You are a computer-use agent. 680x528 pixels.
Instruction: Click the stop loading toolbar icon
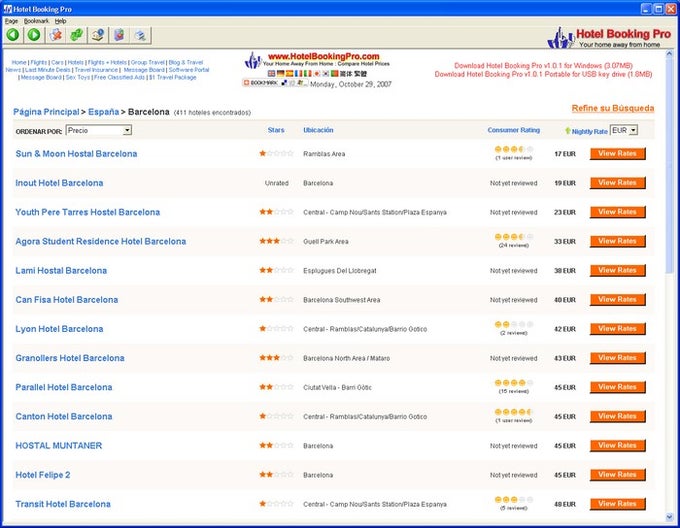[x=56, y=35]
